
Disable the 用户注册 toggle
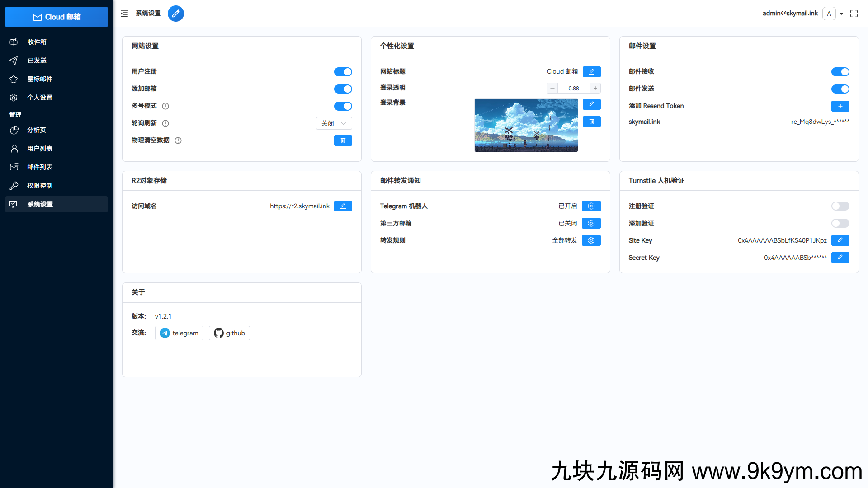pos(343,71)
